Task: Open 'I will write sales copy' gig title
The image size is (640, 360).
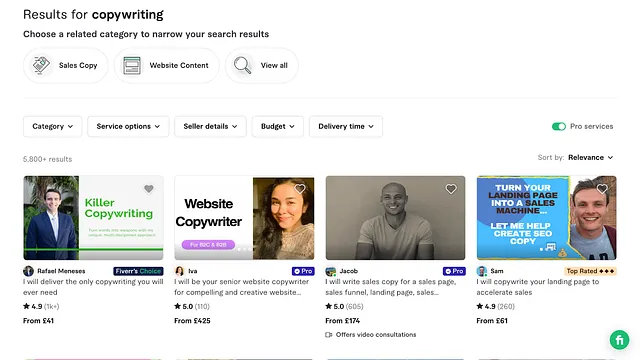Action: [x=391, y=287]
